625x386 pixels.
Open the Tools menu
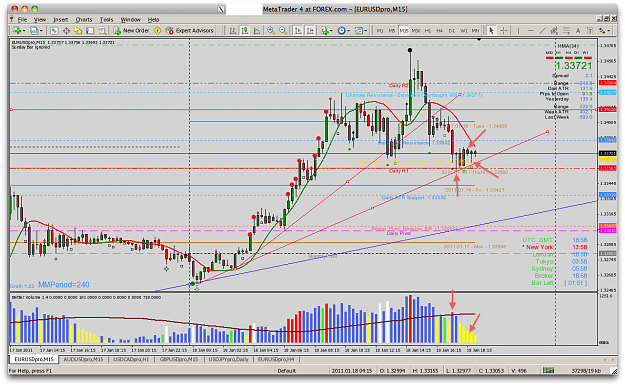[x=106, y=19]
